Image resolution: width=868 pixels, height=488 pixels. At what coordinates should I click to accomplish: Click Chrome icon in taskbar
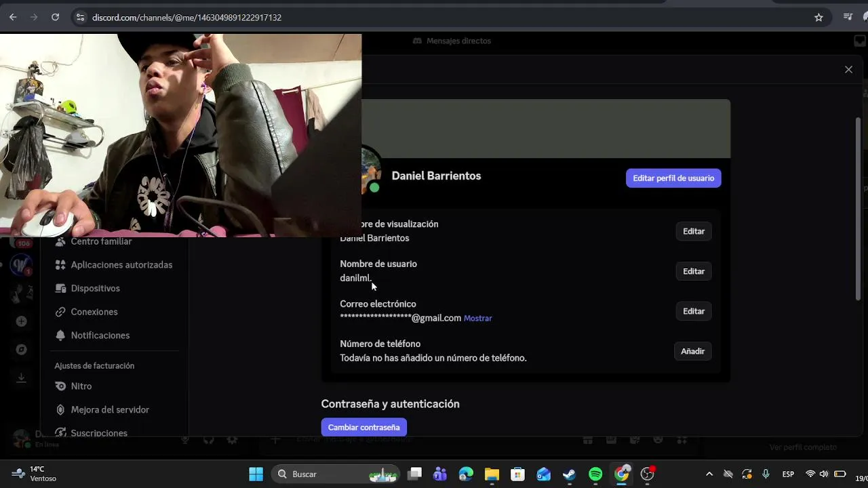click(621, 474)
